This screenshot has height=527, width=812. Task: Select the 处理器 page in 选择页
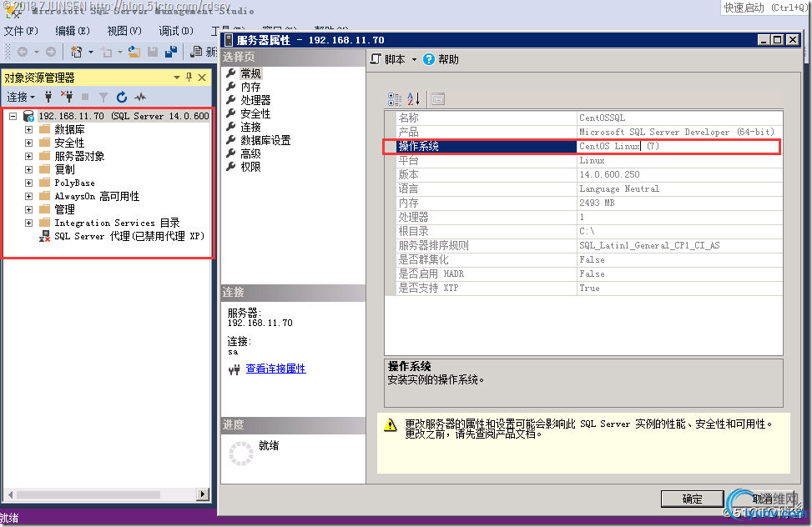click(256, 100)
